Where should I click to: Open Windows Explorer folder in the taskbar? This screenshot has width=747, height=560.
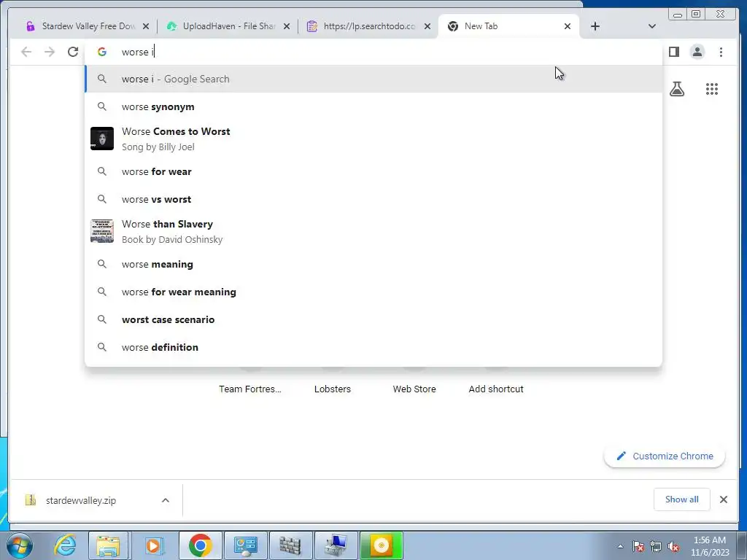[x=108, y=545]
